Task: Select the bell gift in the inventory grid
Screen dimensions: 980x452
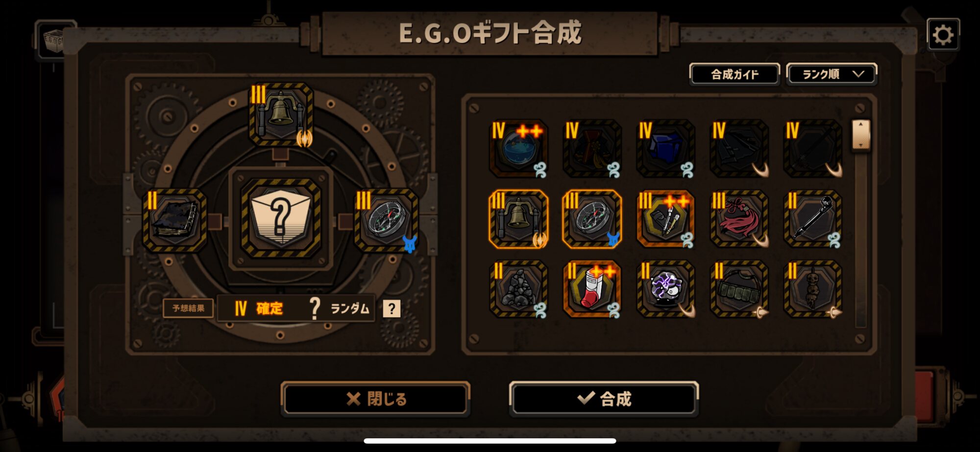Action: pyautogui.click(x=518, y=219)
